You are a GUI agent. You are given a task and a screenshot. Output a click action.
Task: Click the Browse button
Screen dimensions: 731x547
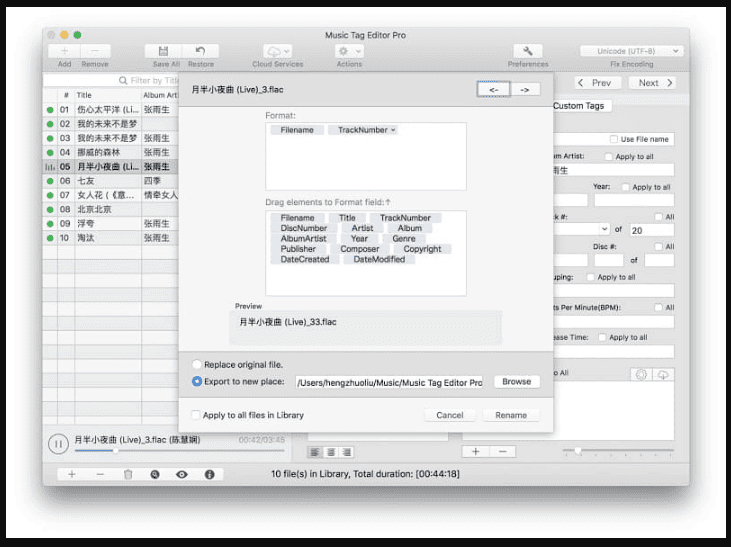517,381
